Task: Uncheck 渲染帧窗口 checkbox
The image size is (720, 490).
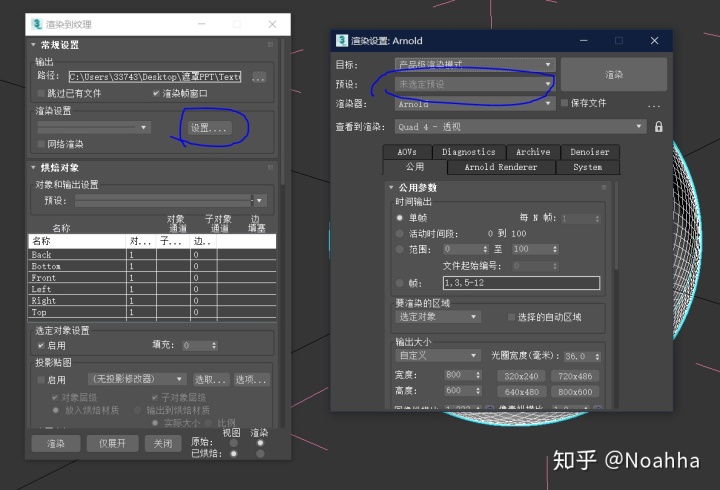Action: coord(156,93)
